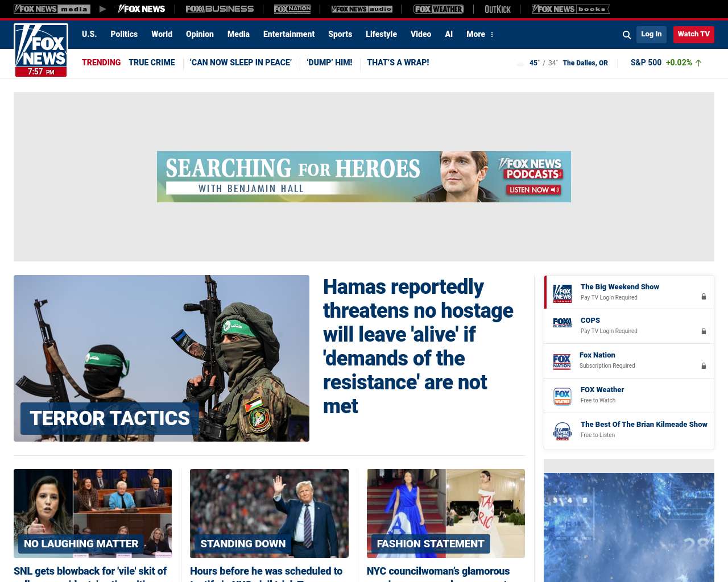Expand the More navigation menu
This screenshot has height=582, width=728.
[480, 34]
